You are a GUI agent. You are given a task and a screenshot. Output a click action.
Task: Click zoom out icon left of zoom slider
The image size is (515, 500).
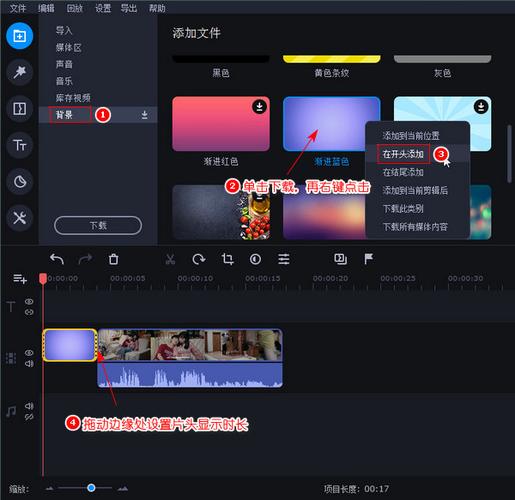pyautogui.click(x=49, y=489)
